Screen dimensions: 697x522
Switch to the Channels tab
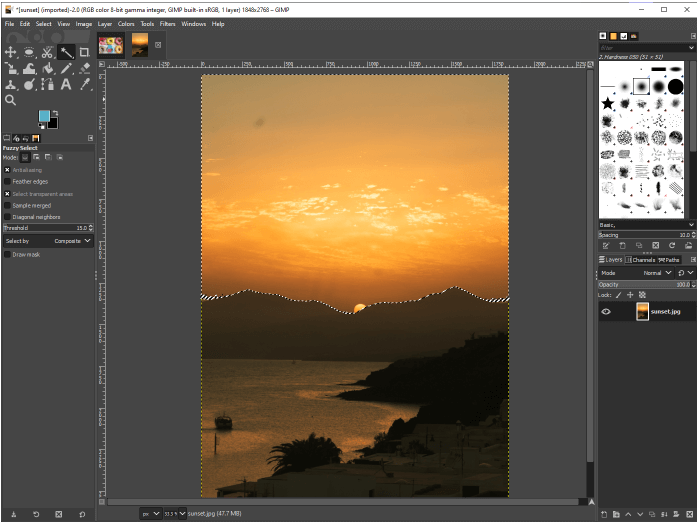[641, 260]
